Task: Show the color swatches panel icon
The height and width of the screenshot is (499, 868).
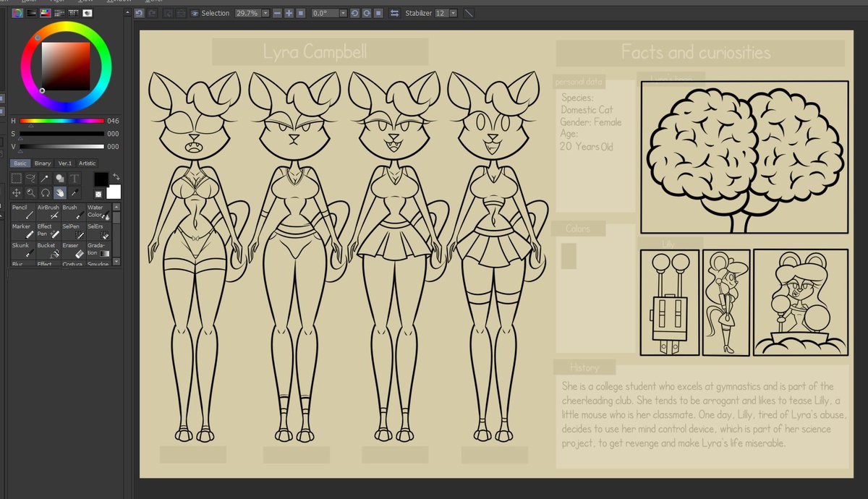Action: coord(74,13)
